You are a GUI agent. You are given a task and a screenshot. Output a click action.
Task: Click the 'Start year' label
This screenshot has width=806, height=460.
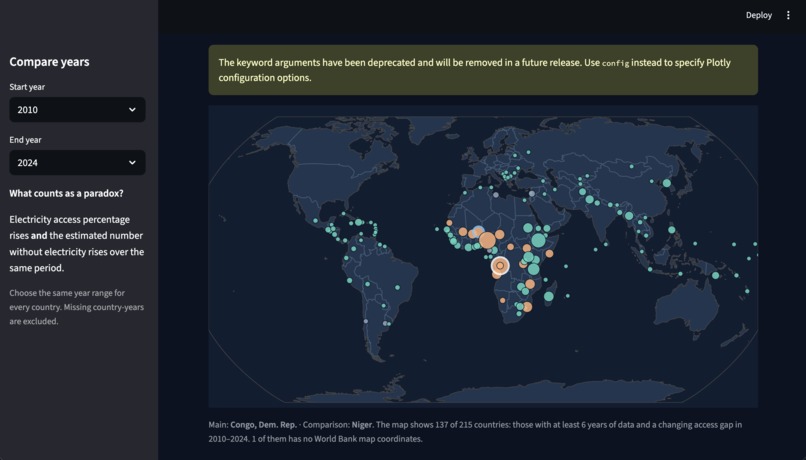(27, 87)
